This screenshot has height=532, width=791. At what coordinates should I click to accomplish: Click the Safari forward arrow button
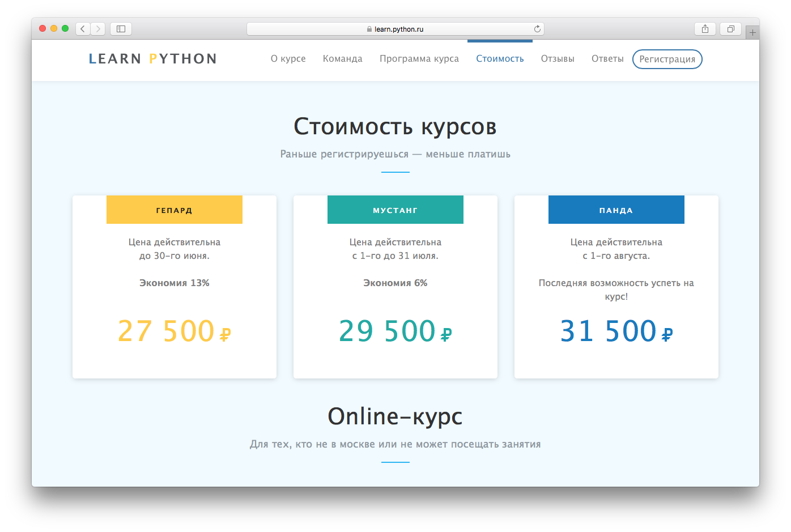(98, 29)
